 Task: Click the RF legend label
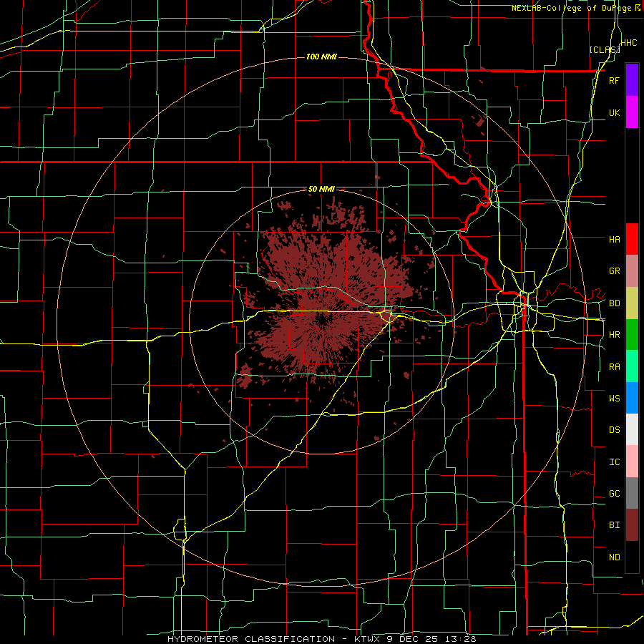click(614, 80)
